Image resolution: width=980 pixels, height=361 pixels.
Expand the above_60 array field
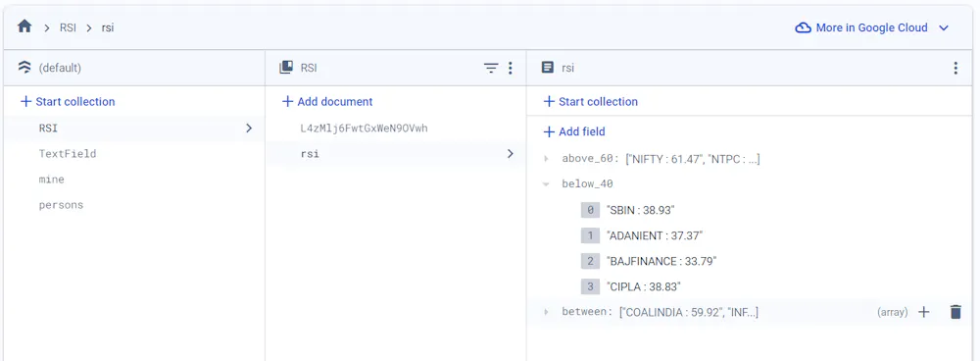click(x=546, y=159)
